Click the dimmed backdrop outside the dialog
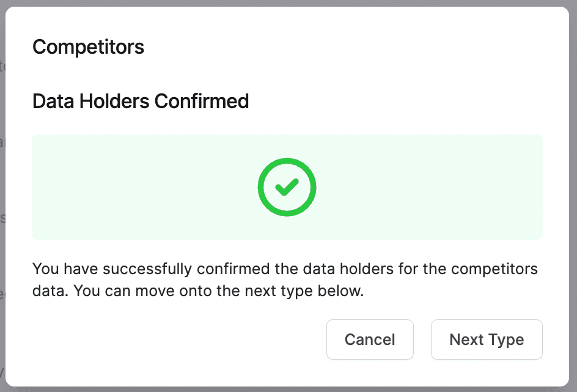The width and height of the screenshot is (577, 392). tap(2, 183)
